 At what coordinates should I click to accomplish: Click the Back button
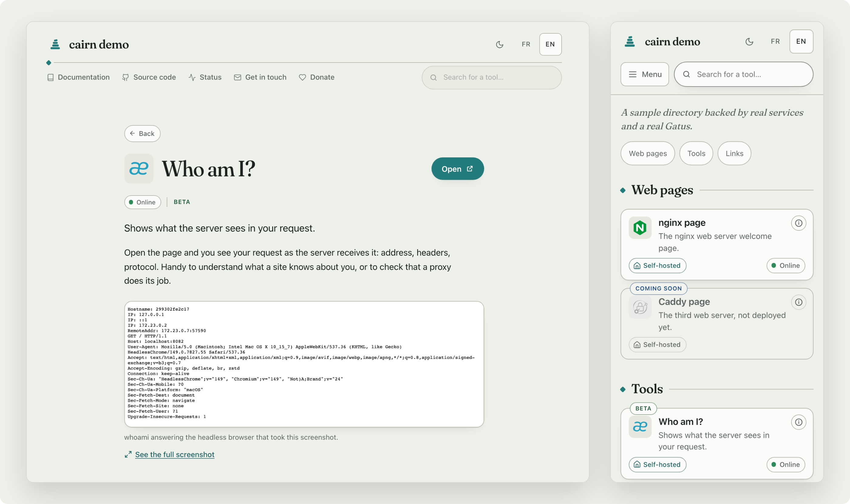(142, 134)
